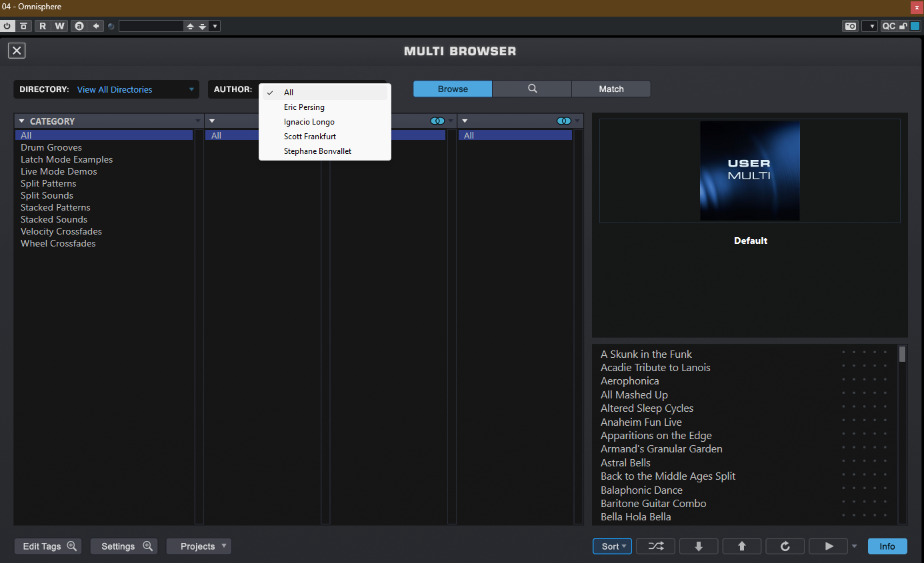Viewport: 924px width, 563px height.
Task: Show Quick Controls with the QC button
Action: 889,26
